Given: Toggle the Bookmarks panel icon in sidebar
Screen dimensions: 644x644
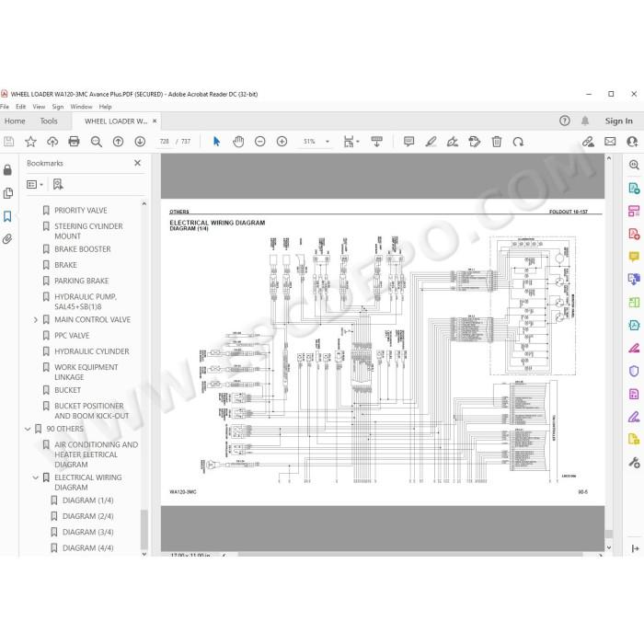Looking at the screenshot, I should point(7,216).
